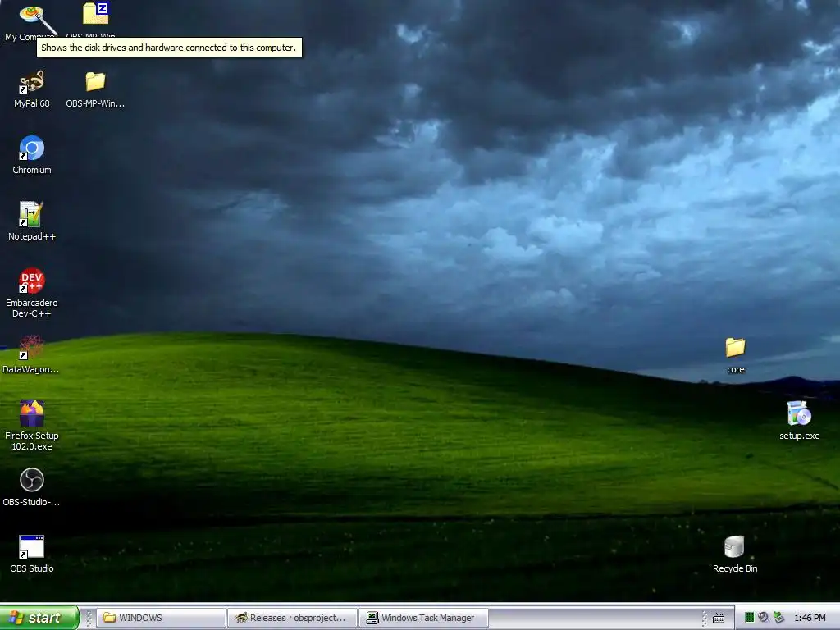Viewport: 840px width, 630px height.
Task: Select the Recycle Bin icon
Action: point(735,546)
